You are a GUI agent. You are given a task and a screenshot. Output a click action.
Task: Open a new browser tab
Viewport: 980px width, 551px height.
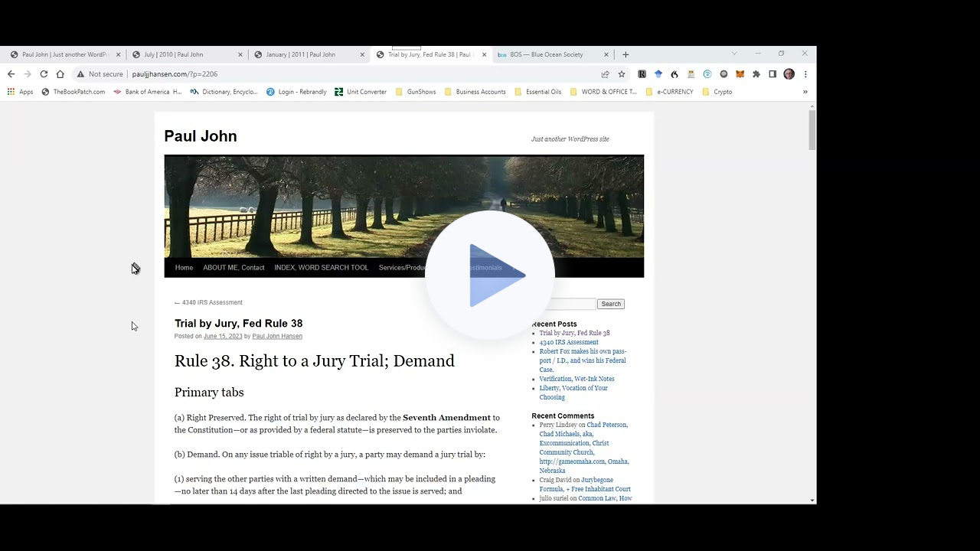[x=626, y=54]
